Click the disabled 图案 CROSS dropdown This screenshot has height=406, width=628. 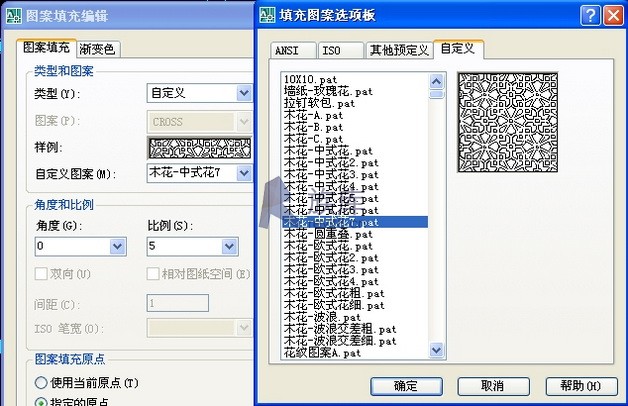[x=199, y=121]
